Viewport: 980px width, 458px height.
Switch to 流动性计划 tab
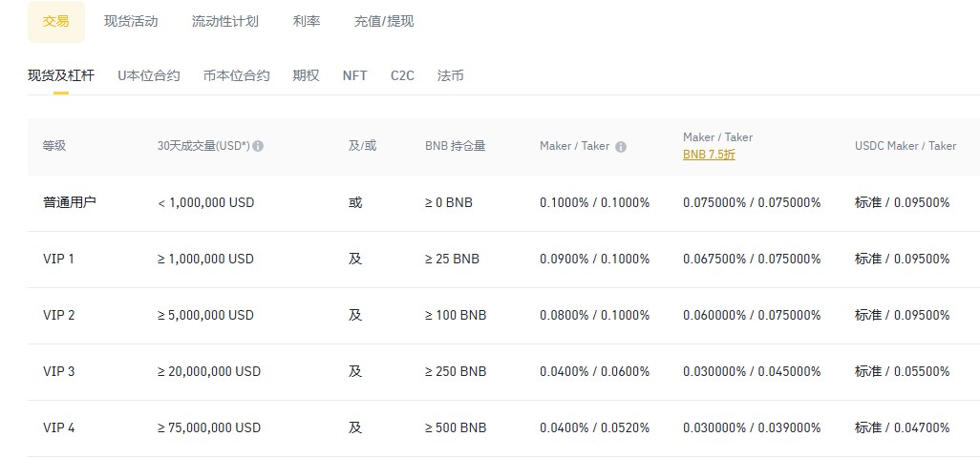[x=225, y=21]
